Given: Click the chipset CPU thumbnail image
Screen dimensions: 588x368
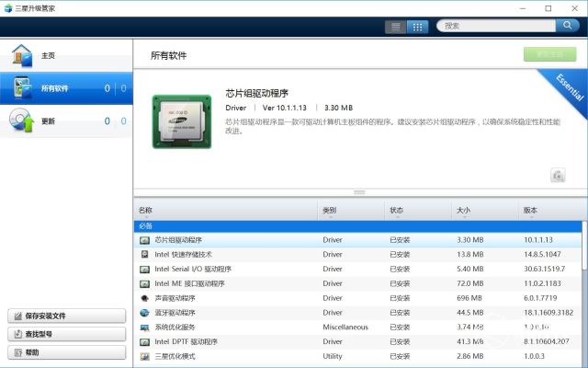Looking at the screenshot, I should coord(182,121).
